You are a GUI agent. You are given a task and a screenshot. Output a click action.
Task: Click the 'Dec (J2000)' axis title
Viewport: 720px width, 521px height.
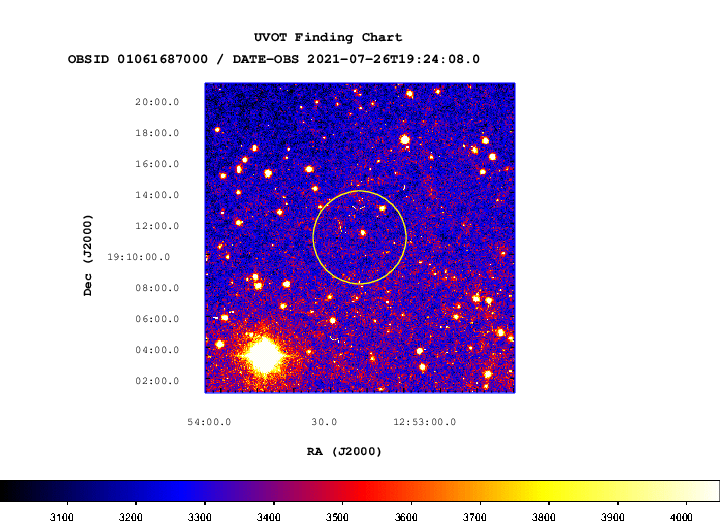tap(87, 255)
